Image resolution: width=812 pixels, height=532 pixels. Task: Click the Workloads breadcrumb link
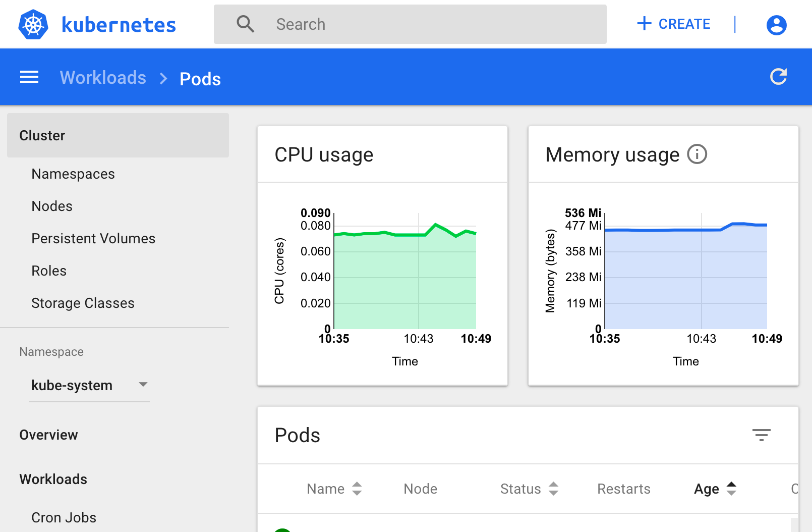pyautogui.click(x=103, y=78)
